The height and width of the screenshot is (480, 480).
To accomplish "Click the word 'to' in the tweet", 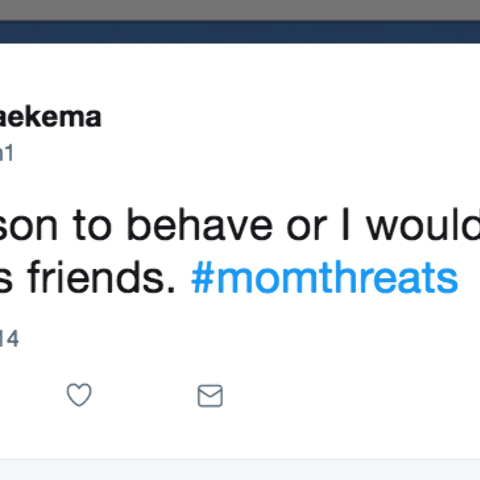I will click(x=92, y=225).
